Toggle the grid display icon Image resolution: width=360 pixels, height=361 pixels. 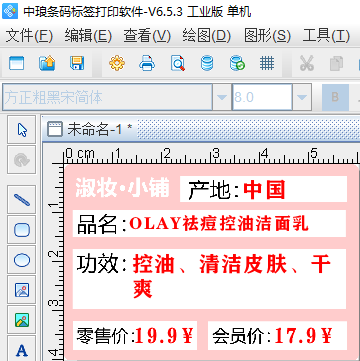pyautogui.click(x=267, y=63)
